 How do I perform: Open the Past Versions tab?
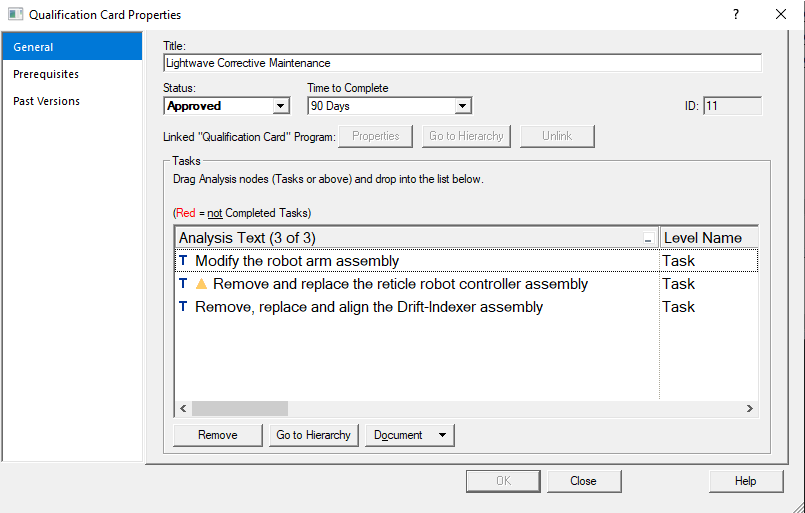(46, 101)
